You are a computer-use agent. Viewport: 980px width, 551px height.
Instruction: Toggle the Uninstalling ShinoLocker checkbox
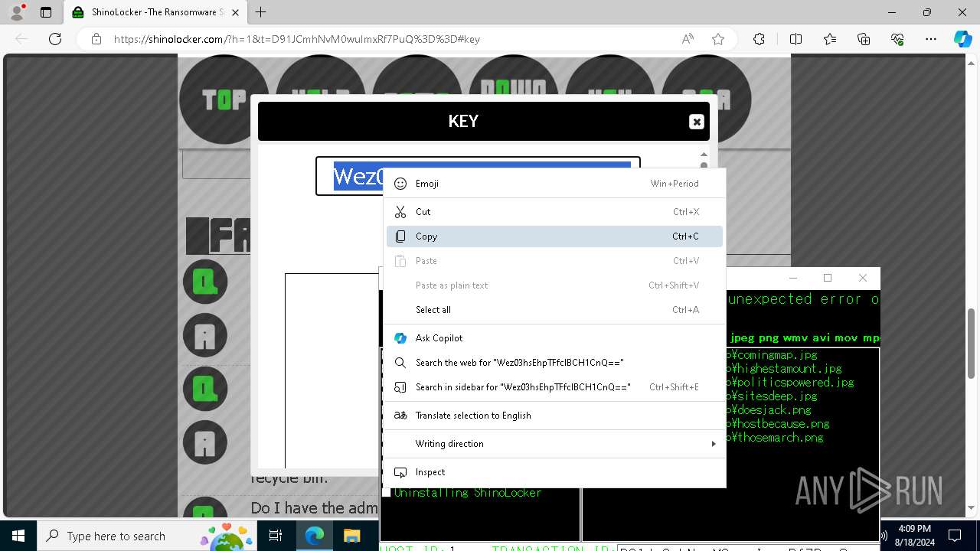tap(387, 493)
